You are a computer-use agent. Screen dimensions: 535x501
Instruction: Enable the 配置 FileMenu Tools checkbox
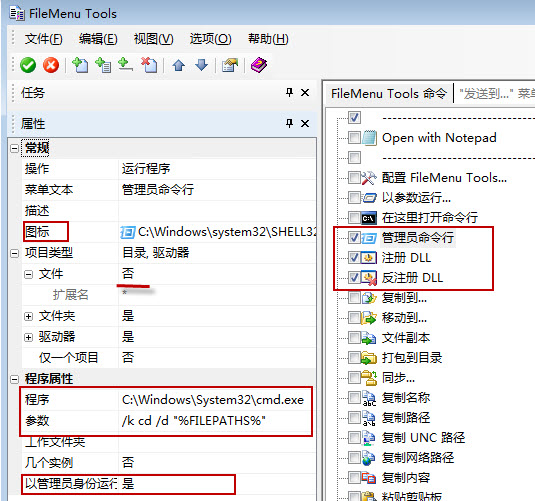click(354, 177)
